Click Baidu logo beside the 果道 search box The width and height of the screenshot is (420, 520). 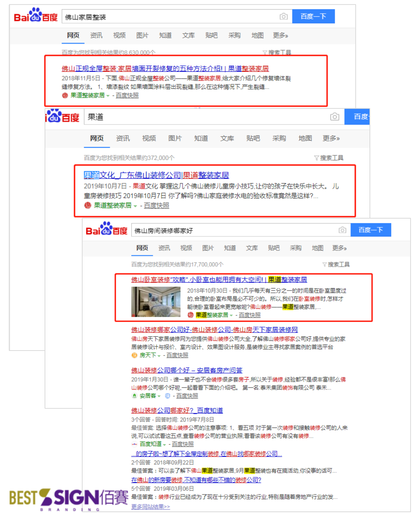pyautogui.click(x=62, y=116)
